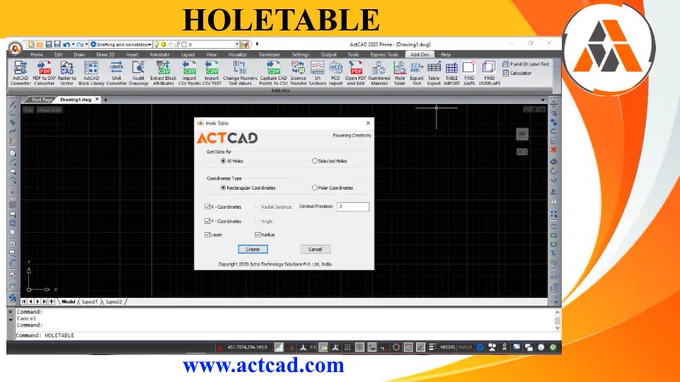Run Audit Drawings tool
The height and width of the screenshot is (382, 680).
point(138,73)
